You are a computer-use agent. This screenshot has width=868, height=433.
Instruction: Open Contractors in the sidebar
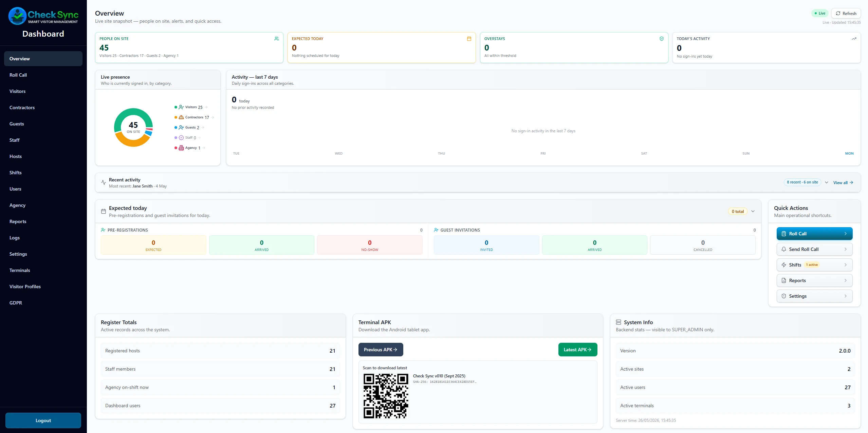[x=43, y=107]
